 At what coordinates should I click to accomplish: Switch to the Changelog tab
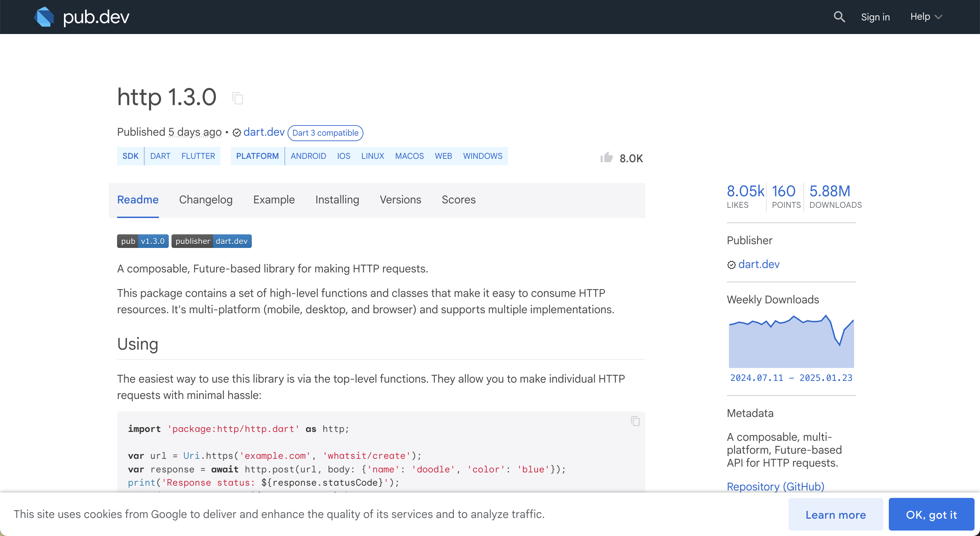point(206,200)
